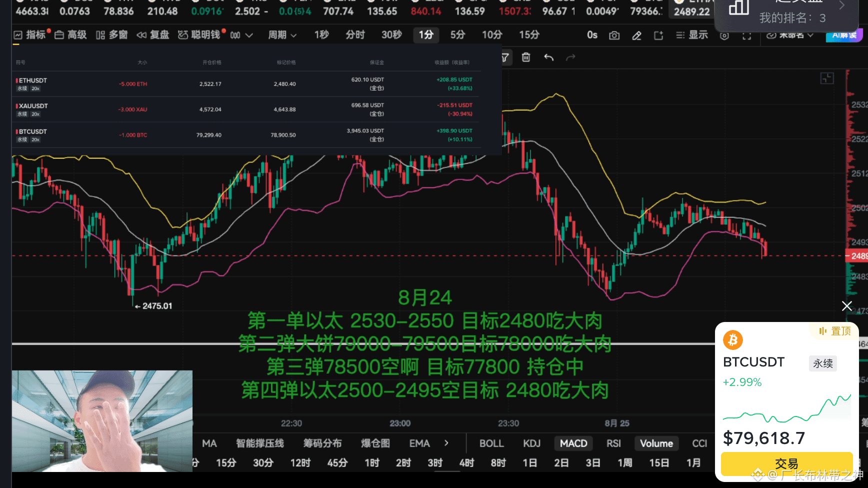Click the AI解读 button
The width and height of the screenshot is (868, 488).
click(844, 35)
